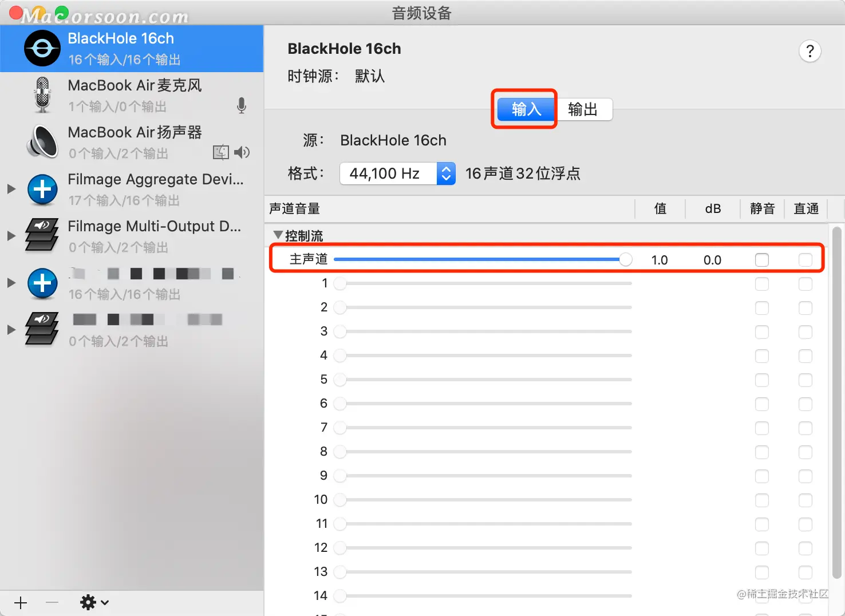
Task: Switch to the 输出 tab
Action: coord(583,109)
